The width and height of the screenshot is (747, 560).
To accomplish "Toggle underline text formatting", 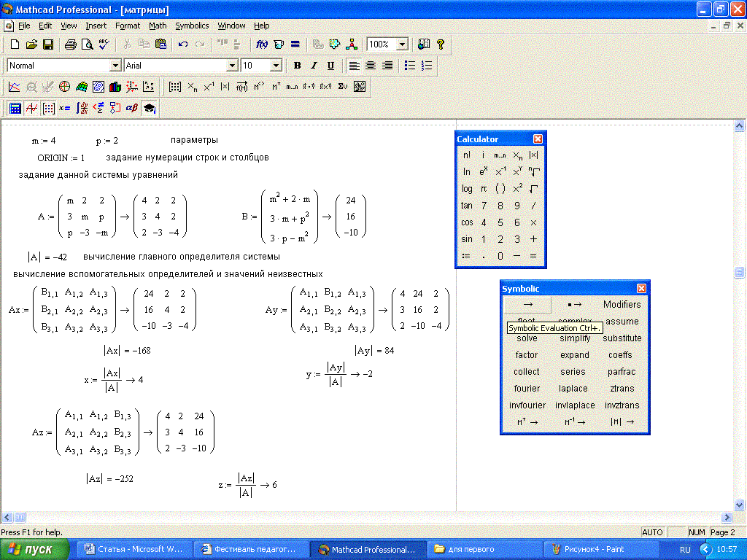I will tap(330, 66).
